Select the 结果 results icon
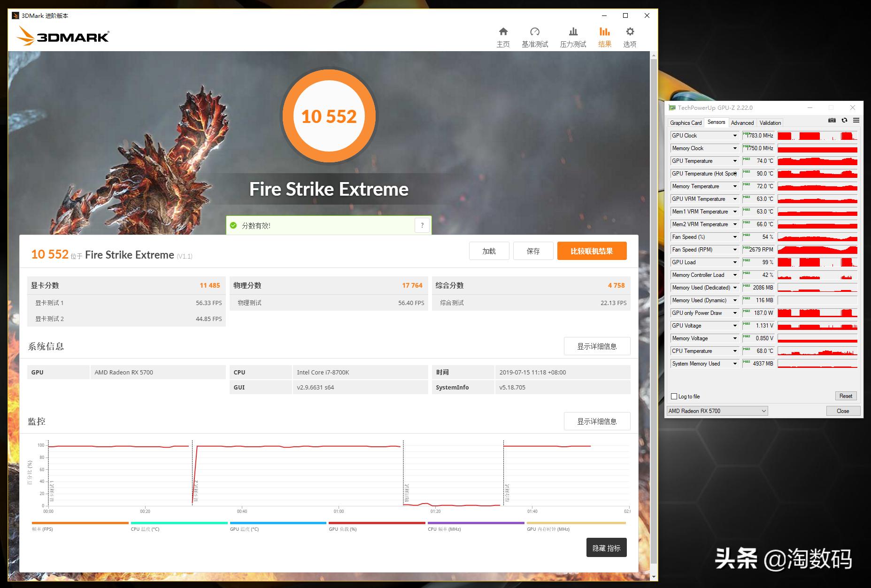The image size is (871, 588). (604, 32)
